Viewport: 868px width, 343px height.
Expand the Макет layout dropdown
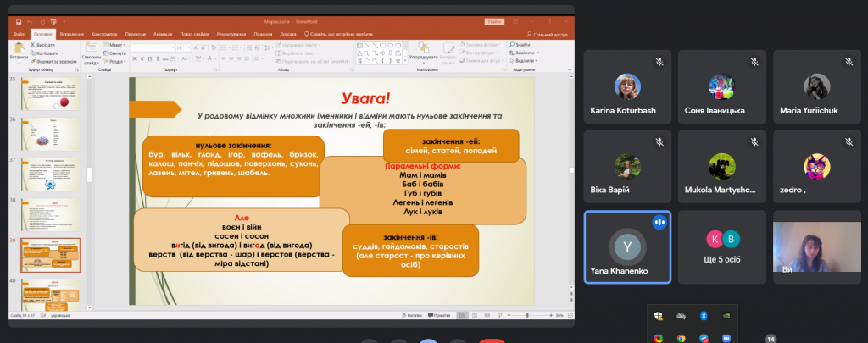pos(114,45)
